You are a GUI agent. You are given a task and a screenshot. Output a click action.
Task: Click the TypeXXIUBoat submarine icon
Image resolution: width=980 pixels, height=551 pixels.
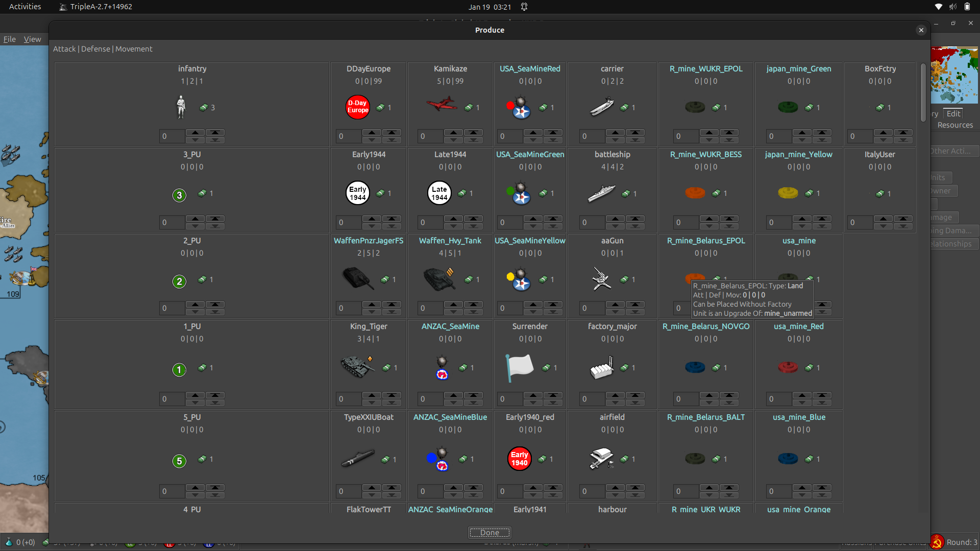(x=357, y=458)
